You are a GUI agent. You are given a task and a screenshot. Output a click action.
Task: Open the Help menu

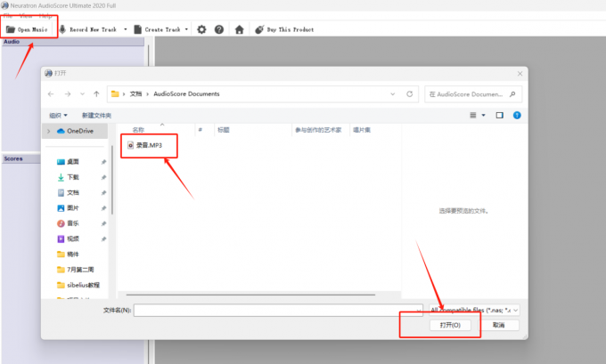(x=45, y=16)
